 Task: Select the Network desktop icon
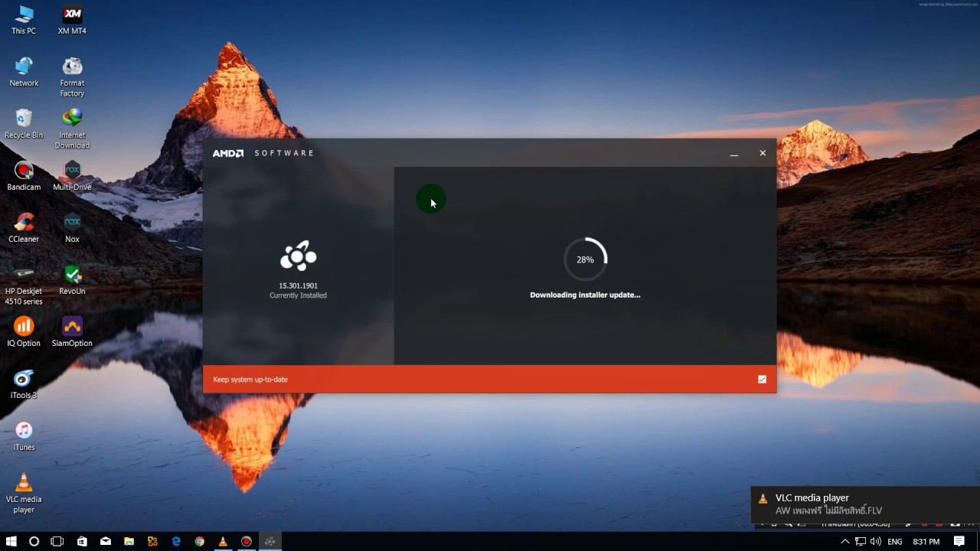pyautogui.click(x=24, y=72)
